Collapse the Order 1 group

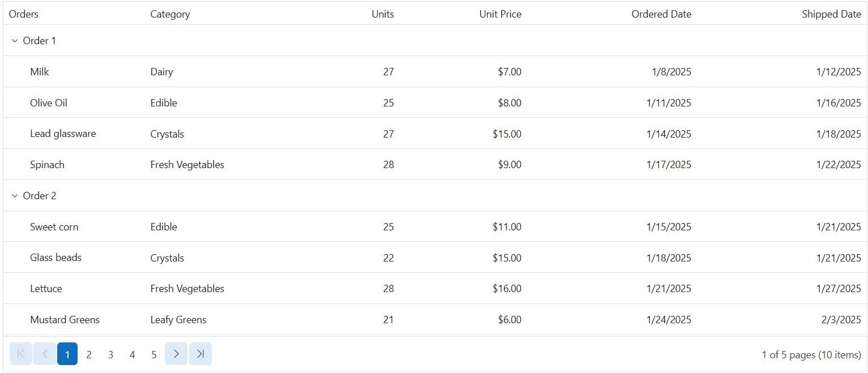15,41
